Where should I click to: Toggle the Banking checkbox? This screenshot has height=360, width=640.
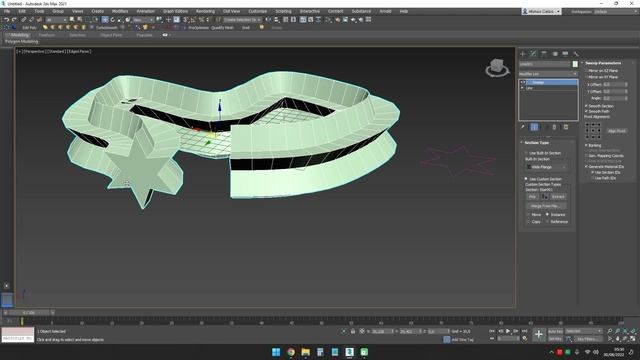click(587, 145)
